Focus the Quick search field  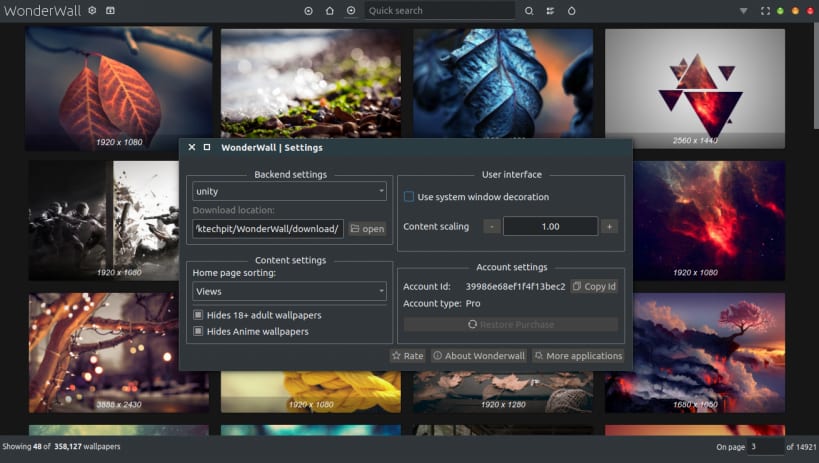click(x=439, y=10)
